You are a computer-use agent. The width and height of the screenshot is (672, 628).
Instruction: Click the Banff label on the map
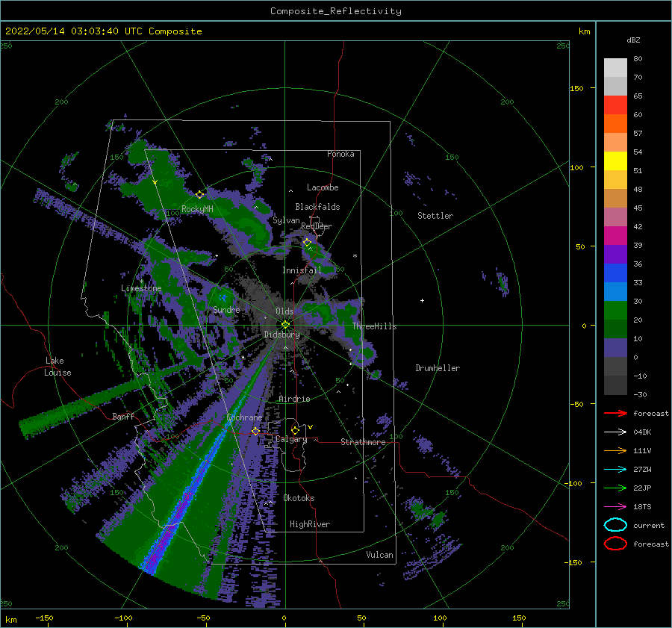[x=123, y=416]
